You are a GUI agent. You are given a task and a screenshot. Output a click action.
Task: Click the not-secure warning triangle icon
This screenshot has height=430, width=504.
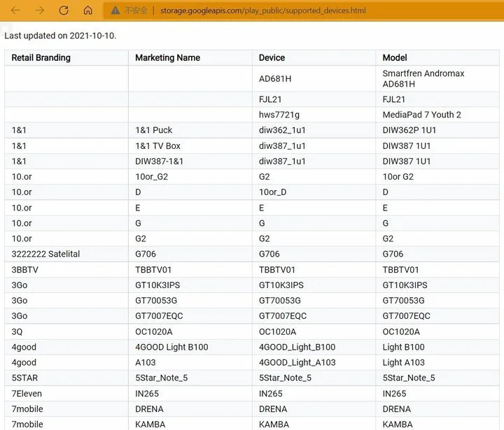point(115,10)
